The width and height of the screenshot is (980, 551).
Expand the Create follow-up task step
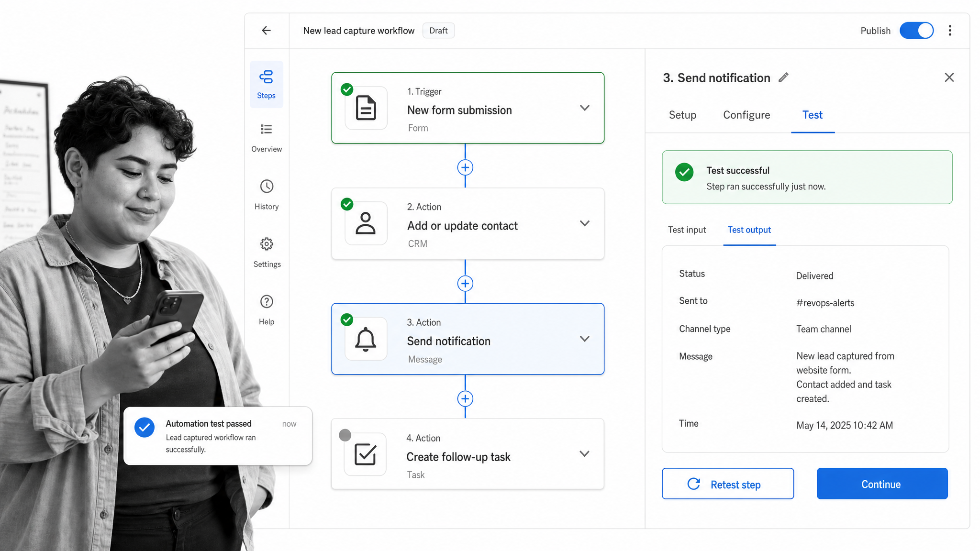coord(584,454)
